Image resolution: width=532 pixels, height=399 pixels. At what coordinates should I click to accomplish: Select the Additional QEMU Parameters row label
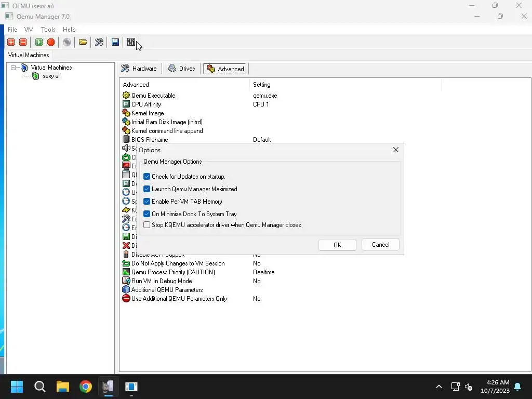pos(167,290)
